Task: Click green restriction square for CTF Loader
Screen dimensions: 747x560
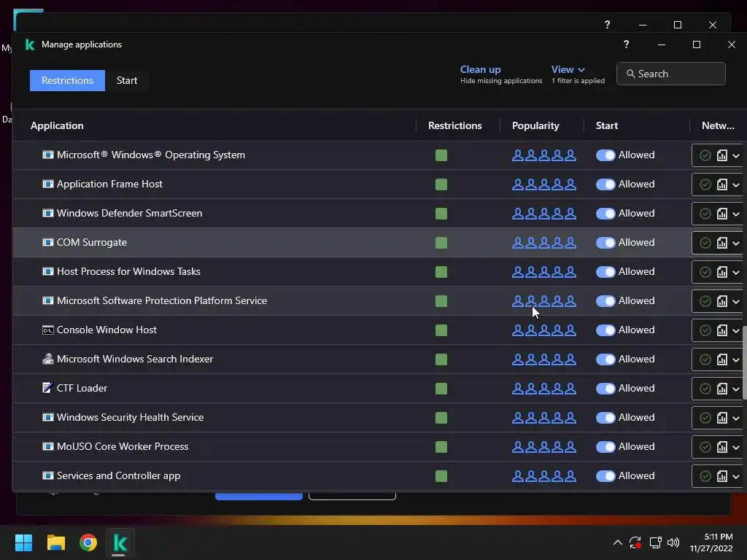Action: pyautogui.click(x=441, y=388)
